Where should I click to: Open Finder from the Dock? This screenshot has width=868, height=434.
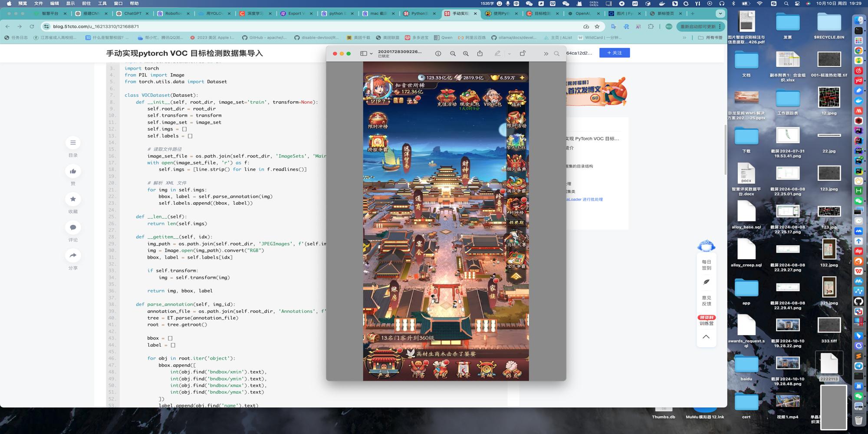click(x=858, y=20)
